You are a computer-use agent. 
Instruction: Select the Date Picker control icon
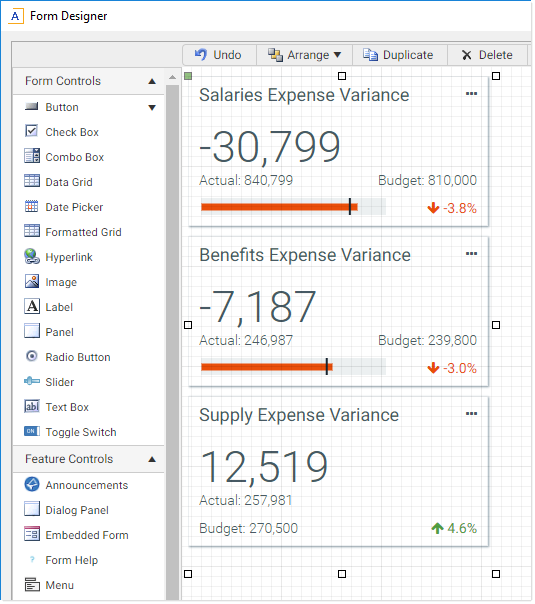(x=32, y=206)
